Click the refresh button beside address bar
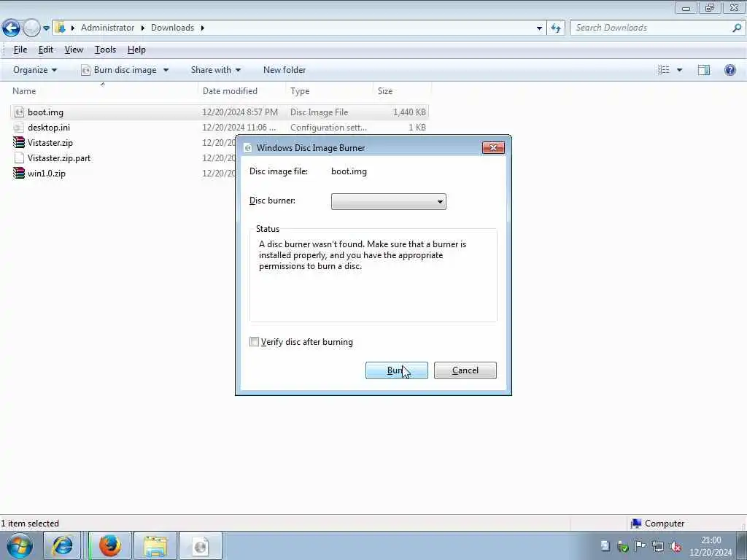 coord(555,28)
